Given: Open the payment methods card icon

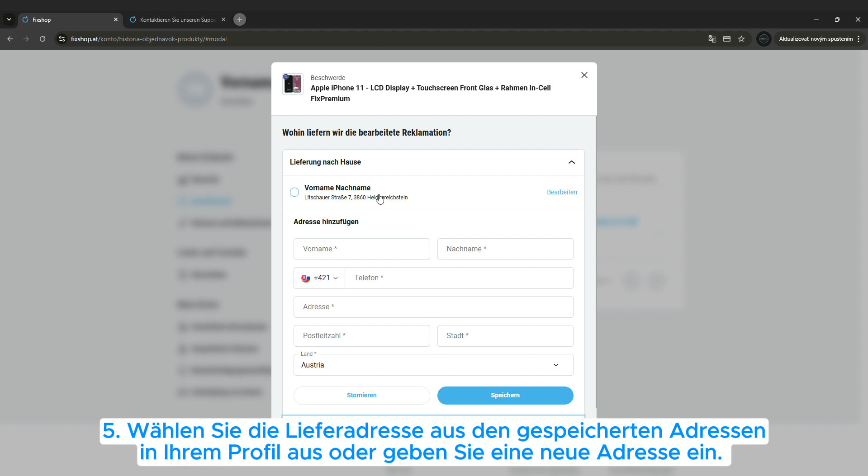Looking at the screenshot, I should pyautogui.click(x=726, y=39).
